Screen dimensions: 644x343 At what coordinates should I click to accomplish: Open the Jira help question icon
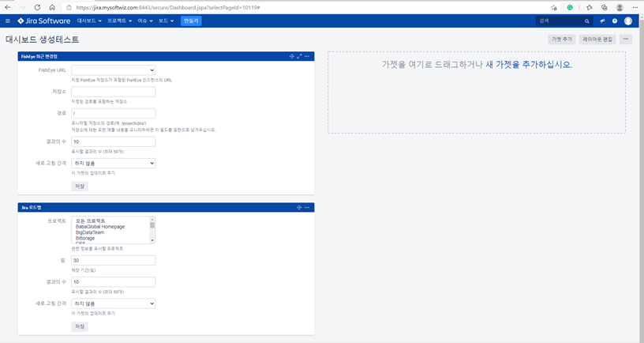pyautogui.click(x=615, y=21)
